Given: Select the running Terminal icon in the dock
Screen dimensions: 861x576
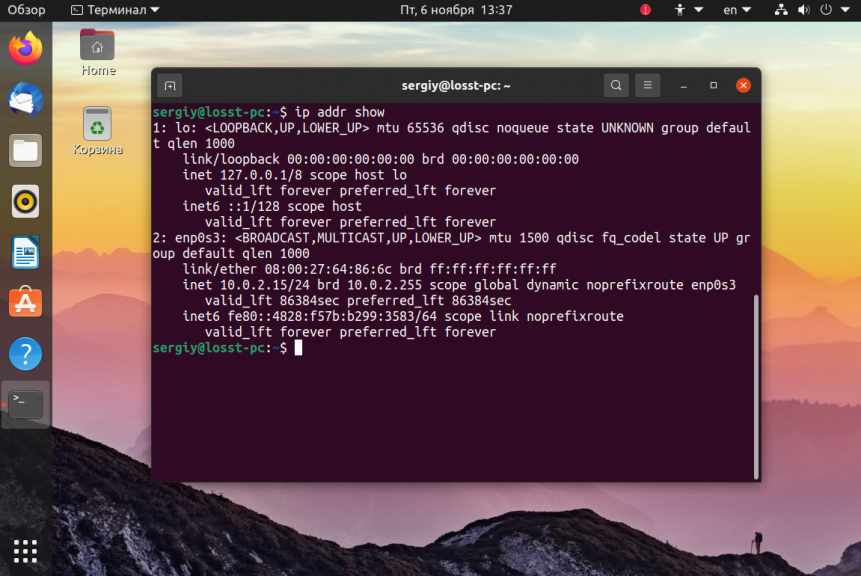Looking at the screenshot, I should point(23,404).
